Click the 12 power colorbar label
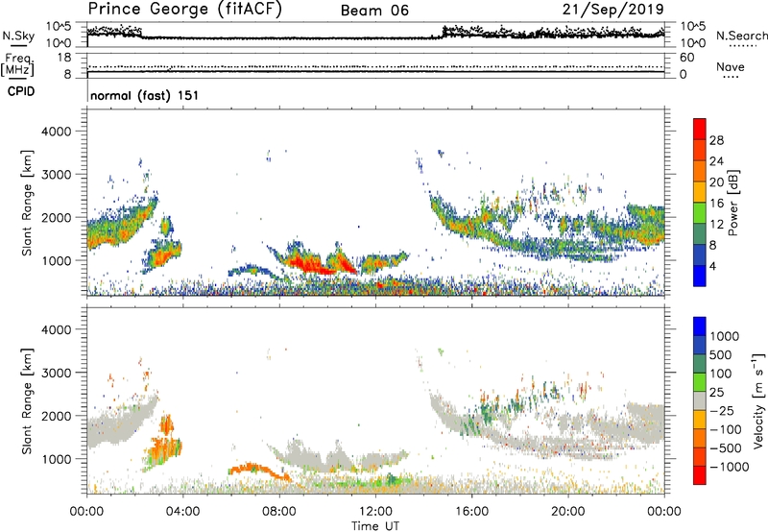Screen dimensions: 768x532 (x=716, y=225)
